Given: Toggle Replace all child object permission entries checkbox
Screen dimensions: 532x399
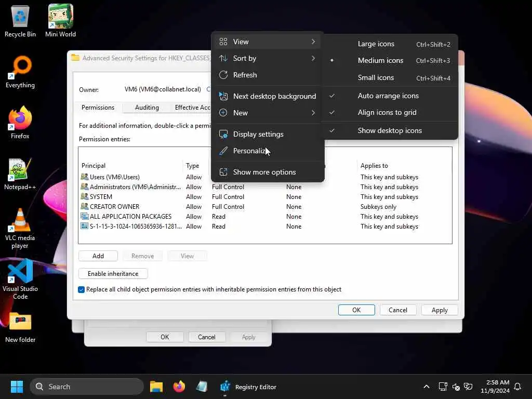Looking at the screenshot, I should (81, 289).
